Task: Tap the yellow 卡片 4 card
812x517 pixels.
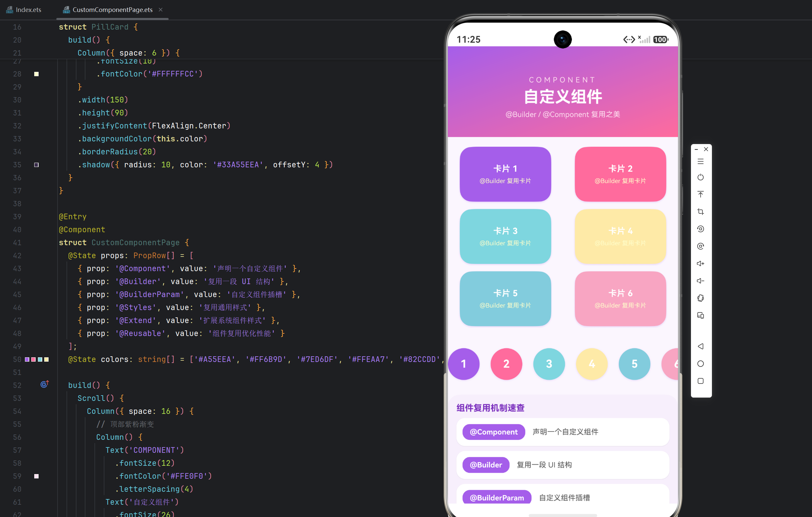Action: click(620, 236)
